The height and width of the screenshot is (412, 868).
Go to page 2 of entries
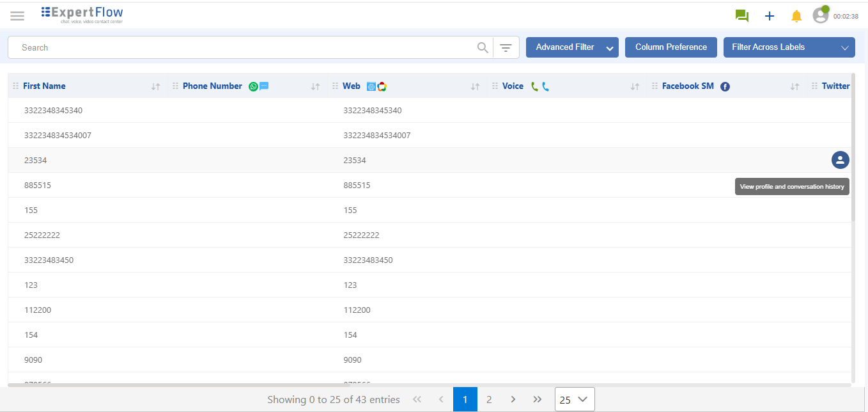pos(489,399)
